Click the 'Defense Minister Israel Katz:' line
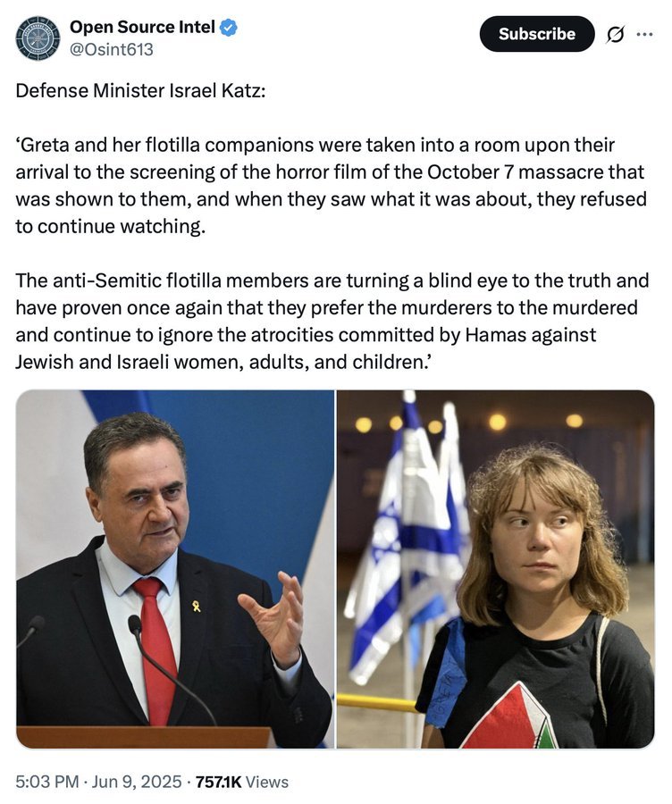 coord(140,91)
